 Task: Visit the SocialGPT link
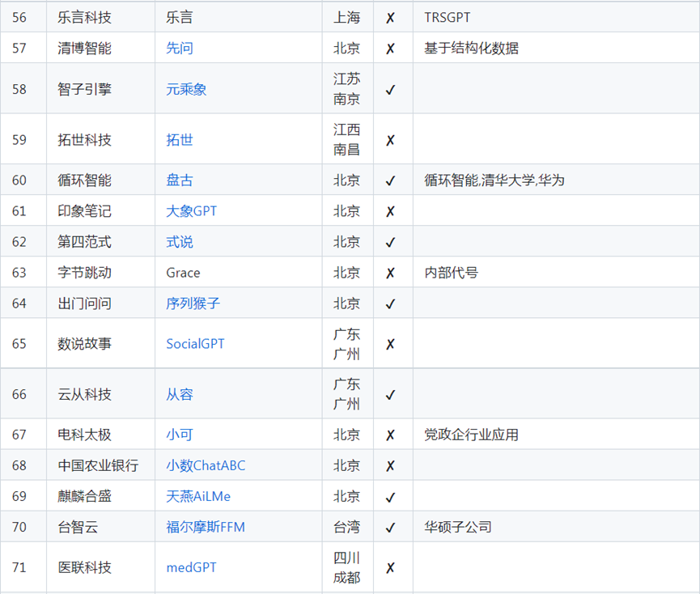(195, 344)
